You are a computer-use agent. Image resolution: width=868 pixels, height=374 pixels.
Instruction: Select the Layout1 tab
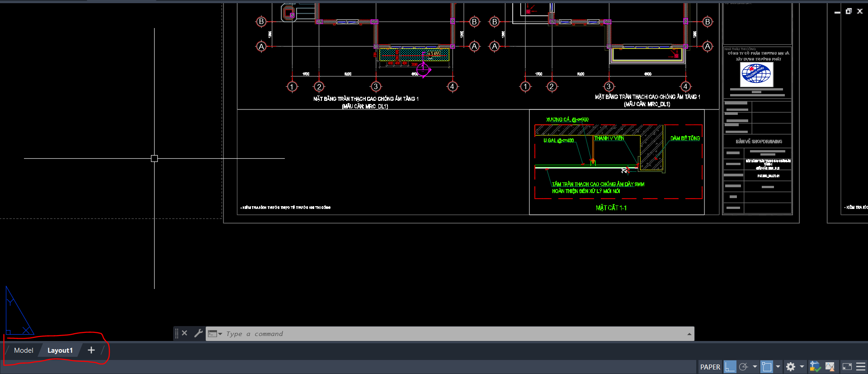click(60, 350)
